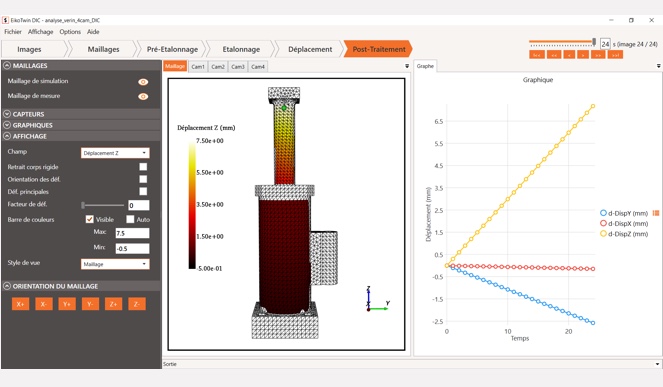Open the Fichier menu
The width and height of the screenshot is (663, 387).
pyautogui.click(x=13, y=32)
